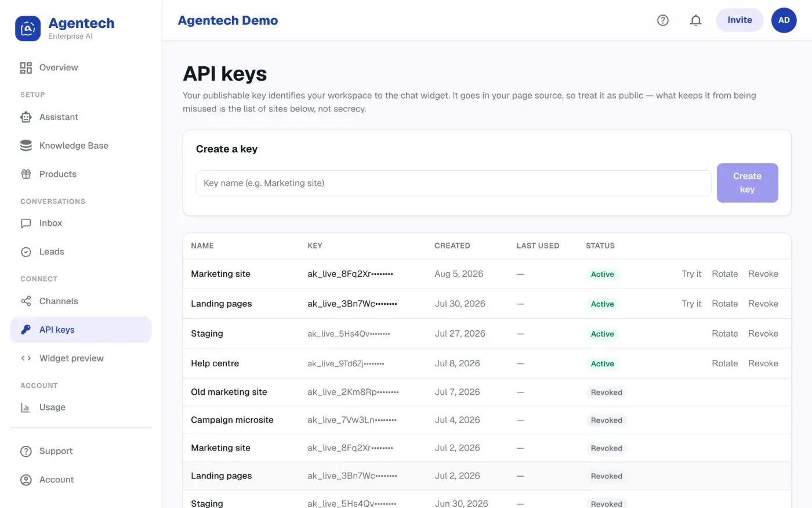Image resolution: width=812 pixels, height=508 pixels.
Task: Rotate the Jul 27 Staging key
Action: point(725,334)
